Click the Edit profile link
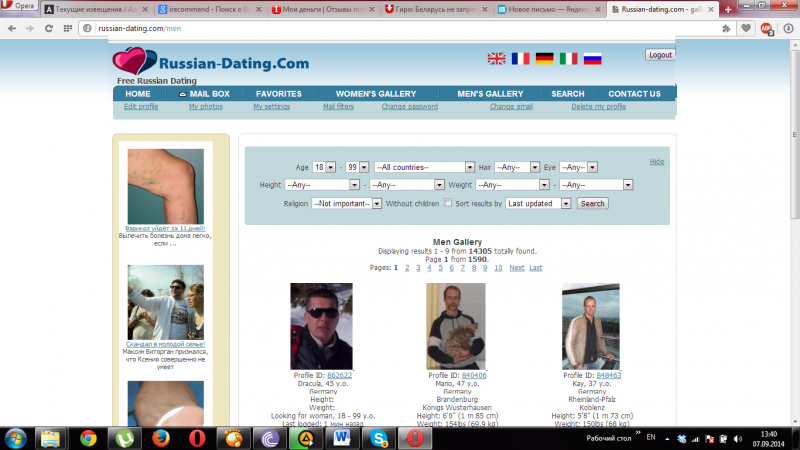 (141, 107)
